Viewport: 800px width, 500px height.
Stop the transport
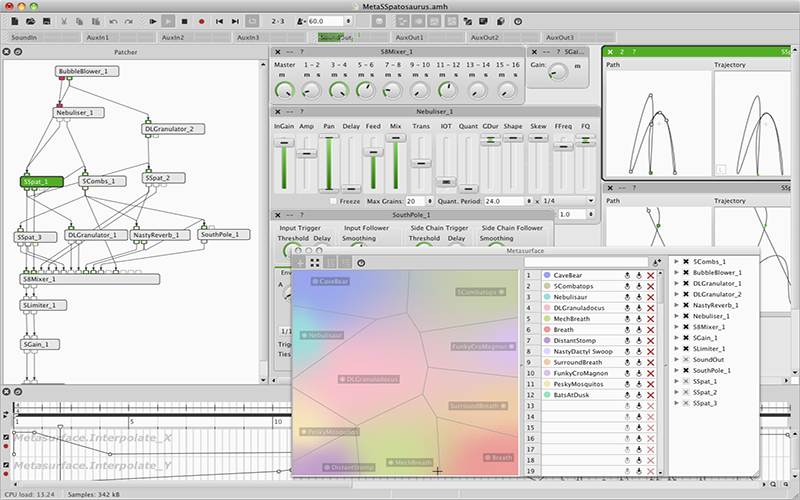click(x=185, y=21)
